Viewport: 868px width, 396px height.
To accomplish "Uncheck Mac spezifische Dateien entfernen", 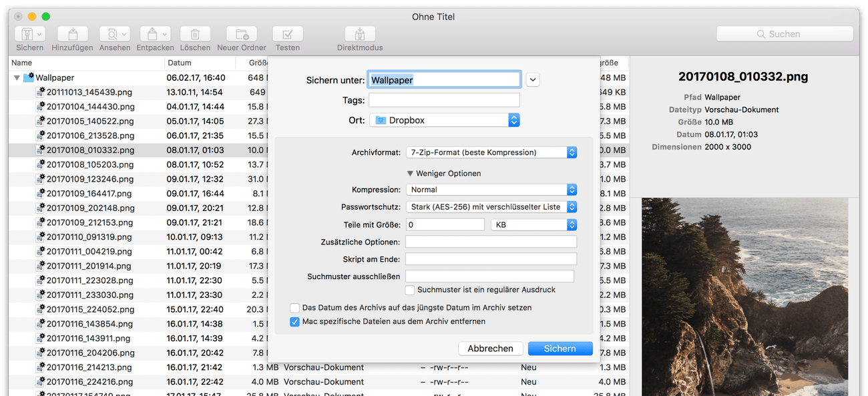I will [294, 322].
